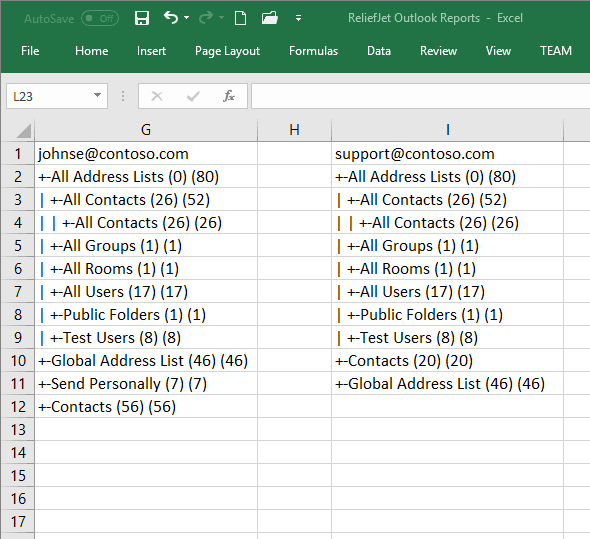Click the Cancel X formula icon
The height and width of the screenshot is (539, 590).
pos(157,96)
